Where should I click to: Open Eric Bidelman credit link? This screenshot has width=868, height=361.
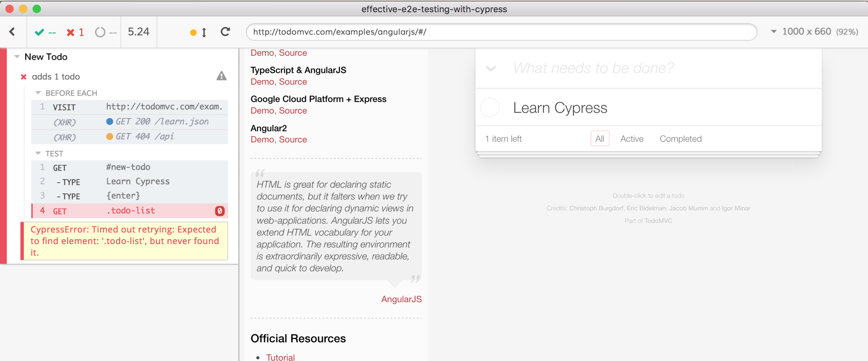(646, 208)
